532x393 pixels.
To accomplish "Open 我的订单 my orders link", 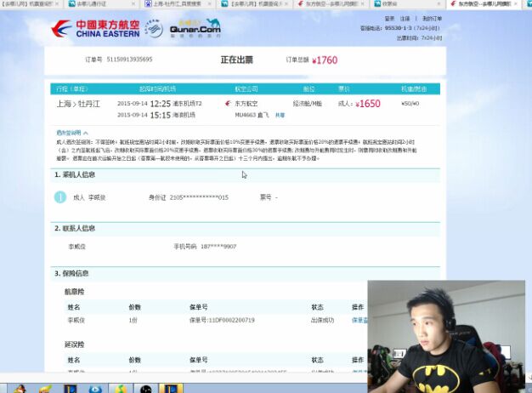I will pos(432,19).
